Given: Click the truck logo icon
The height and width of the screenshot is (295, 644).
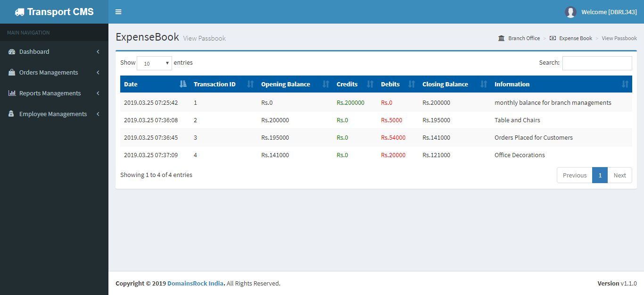Looking at the screenshot, I should click(x=19, y=12).
